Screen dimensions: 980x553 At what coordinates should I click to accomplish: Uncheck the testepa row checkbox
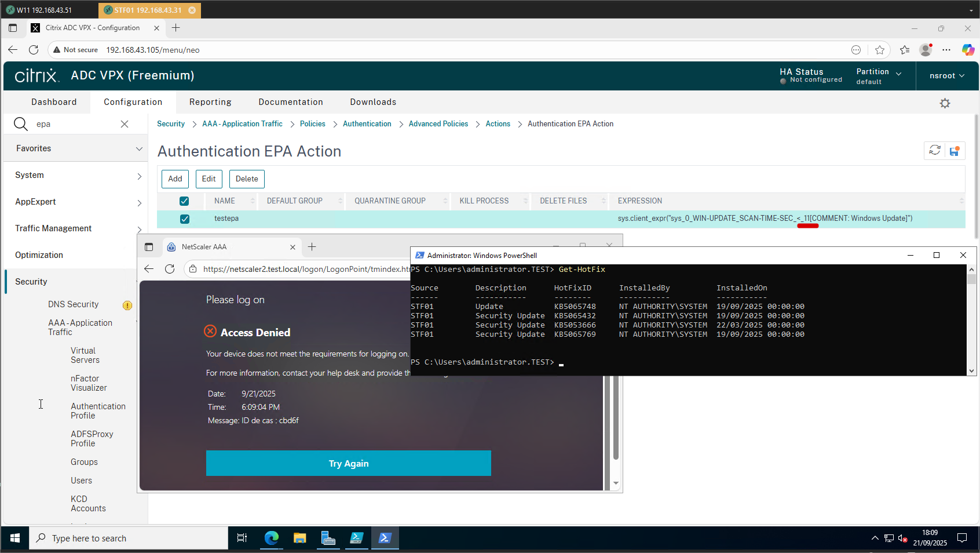[x=185, y=219]
